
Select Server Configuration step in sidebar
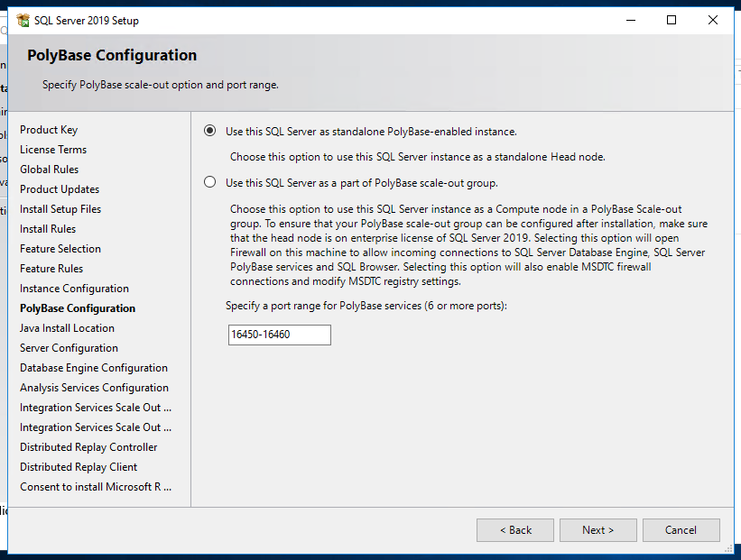pos(69,348)
